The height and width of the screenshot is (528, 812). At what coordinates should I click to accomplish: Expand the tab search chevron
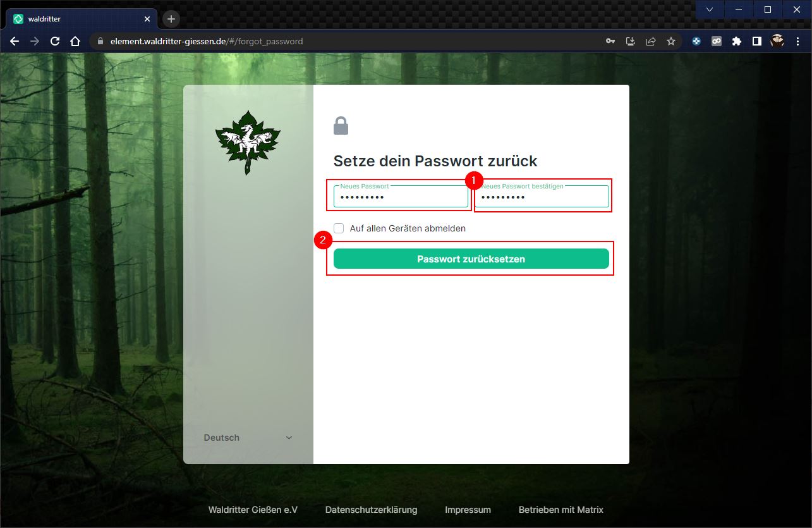click(710, 9)
